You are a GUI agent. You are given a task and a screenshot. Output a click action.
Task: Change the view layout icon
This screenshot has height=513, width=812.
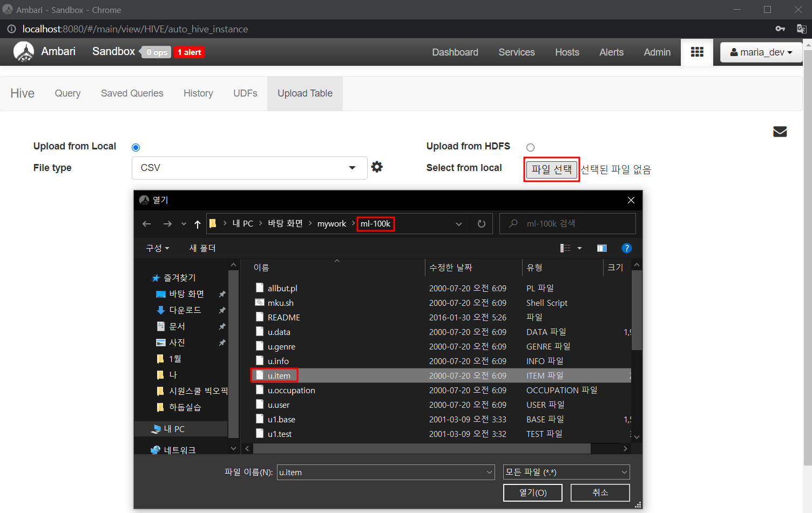click(565, 248)
